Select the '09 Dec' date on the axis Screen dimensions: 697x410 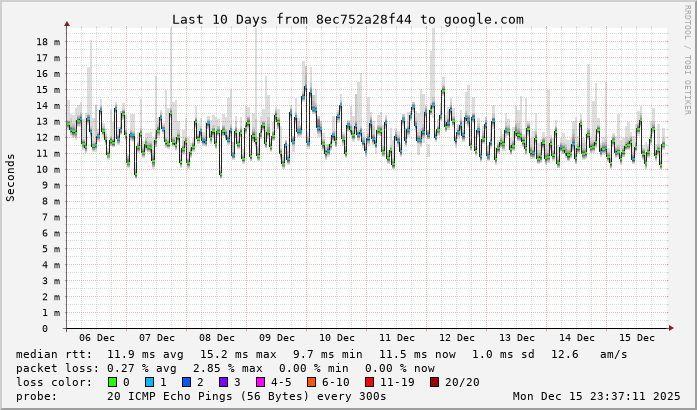pos(277,338)
